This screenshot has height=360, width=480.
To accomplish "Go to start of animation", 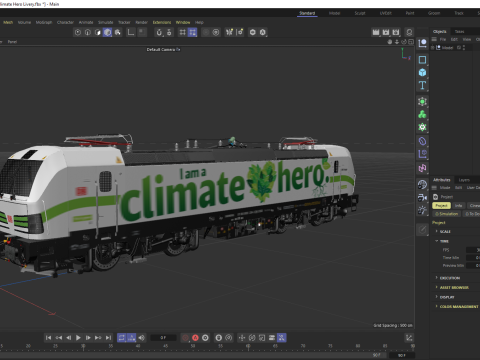I will click(48, 338).
